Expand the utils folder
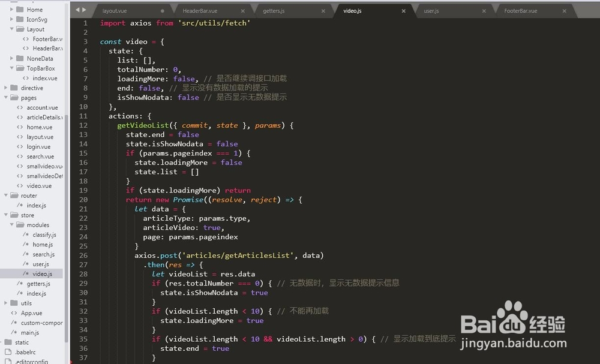Image resolution: width=600 pixels, height=364 pixels. click(6, 303)
